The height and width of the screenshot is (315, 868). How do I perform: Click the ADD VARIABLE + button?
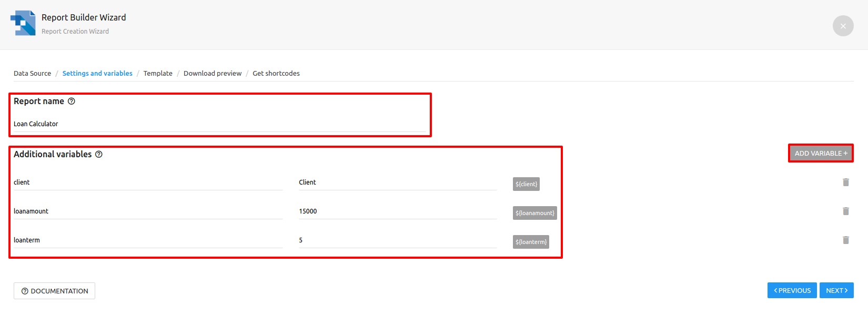821,153
